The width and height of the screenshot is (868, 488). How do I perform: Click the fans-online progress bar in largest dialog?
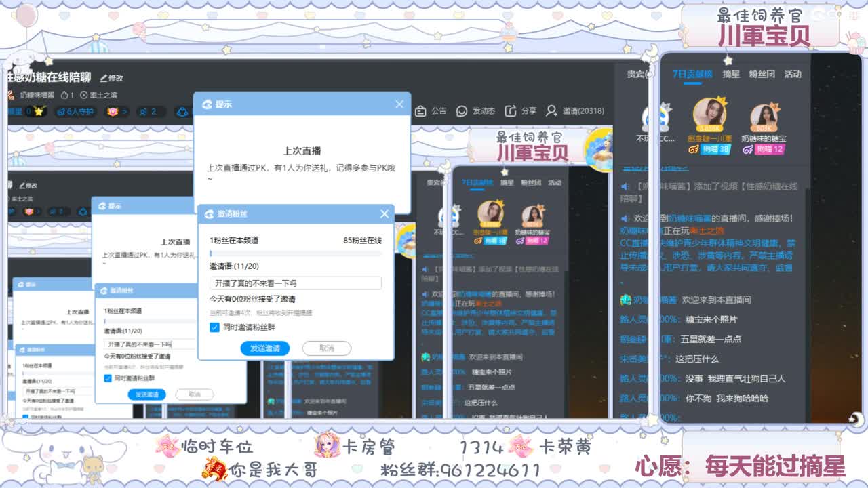pyautogui.click(x=295, y=253)
